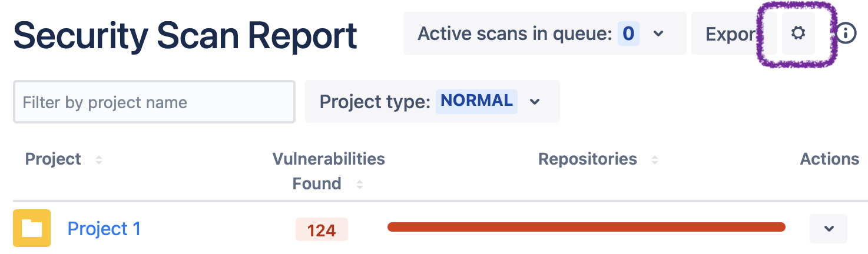Click the red repositories bar for Project 1

tap(586, 227)
